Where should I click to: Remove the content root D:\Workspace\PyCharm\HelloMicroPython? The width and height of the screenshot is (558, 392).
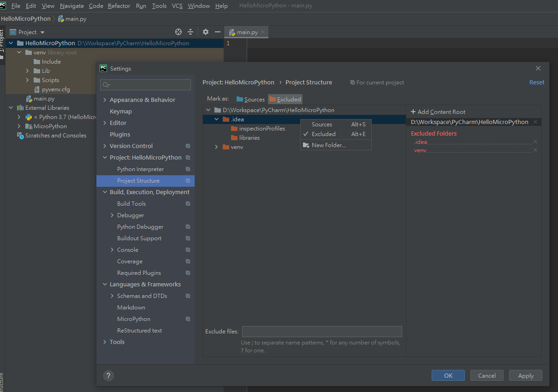[535, 122]
